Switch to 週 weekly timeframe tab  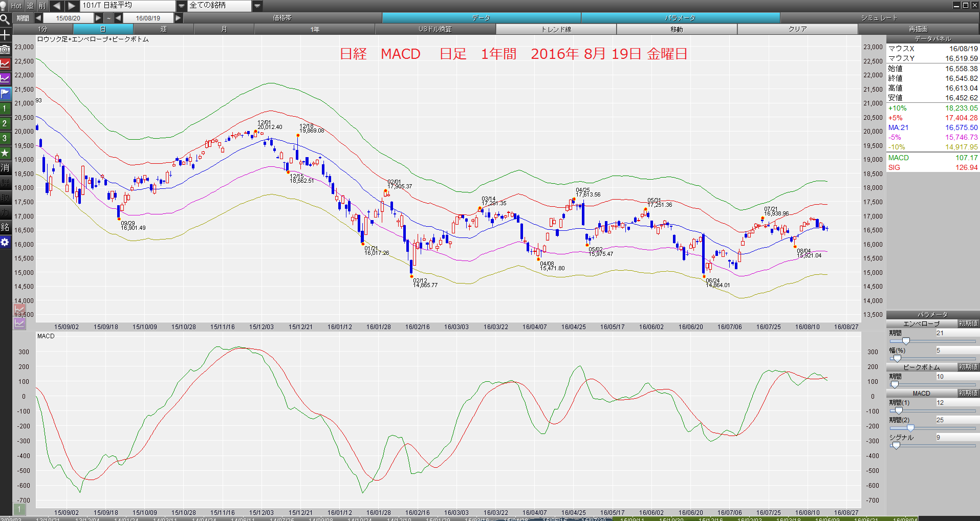click(164, 29)
